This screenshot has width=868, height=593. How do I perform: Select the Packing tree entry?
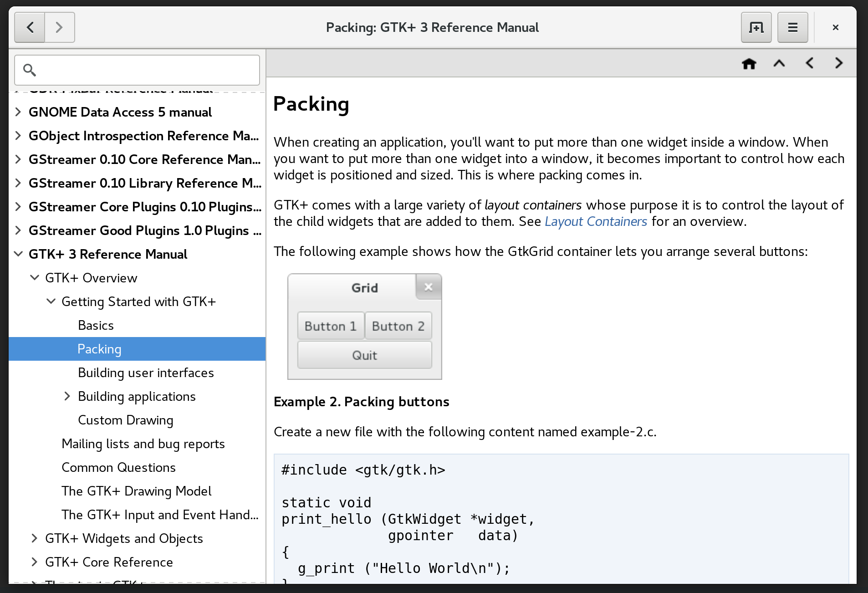(137, 349)
